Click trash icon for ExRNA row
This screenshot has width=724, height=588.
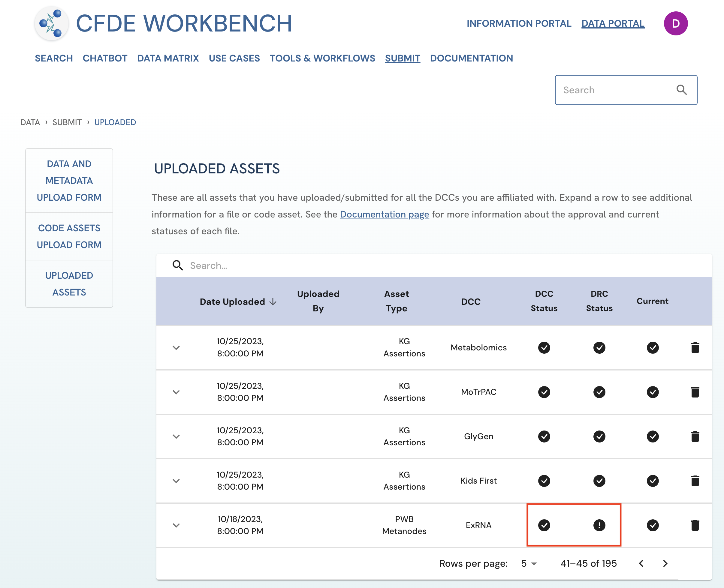tap(695, 525)
